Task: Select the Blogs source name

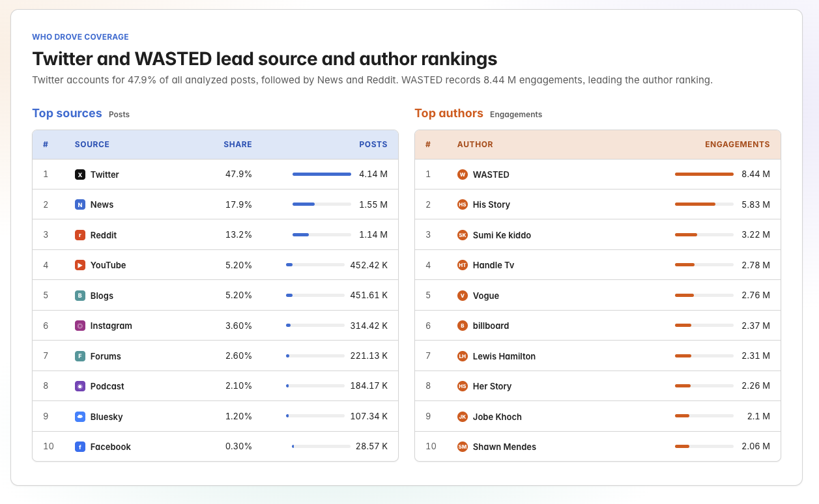Action: 102,296
